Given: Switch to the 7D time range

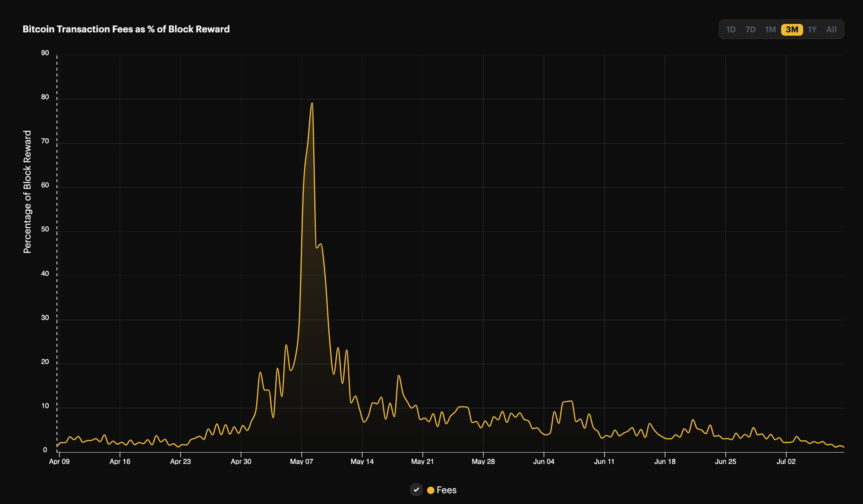Looking at the screenshot, I should [750, 30].
